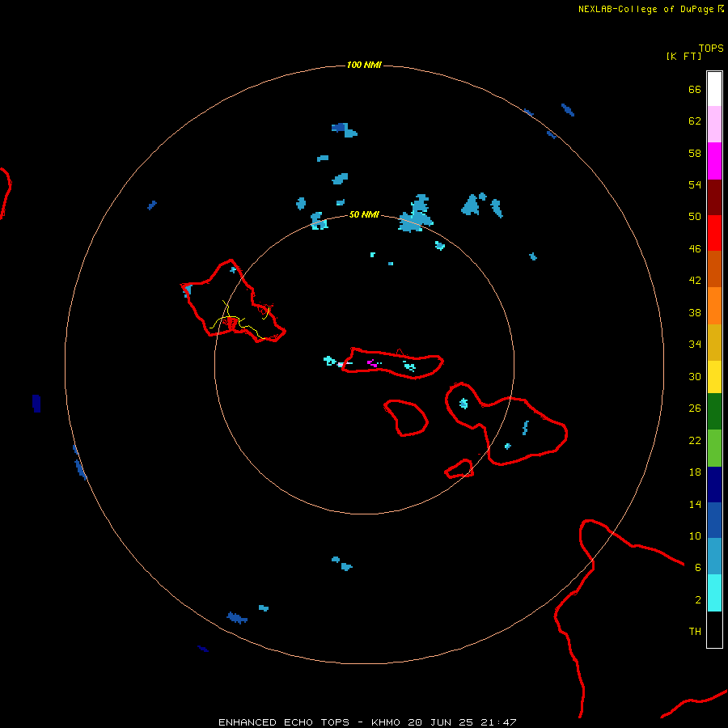Viewport: 728px width, 728px height.
Task: Click the cyan 2-6 K FT swatch
Action: click(714, 593)
